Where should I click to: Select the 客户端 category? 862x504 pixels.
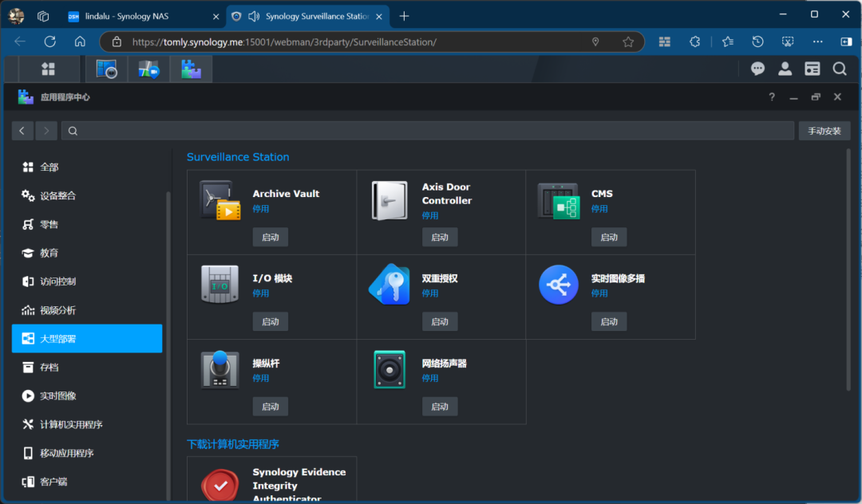tap(87, 482)
